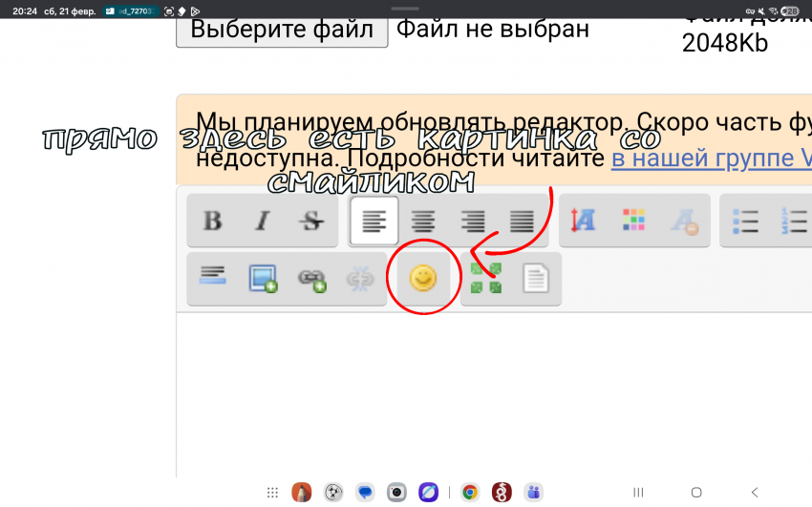The height and width of the screenshot is (507, 812).
Task: Insert an image into the post
Action: tap(263, 279)
